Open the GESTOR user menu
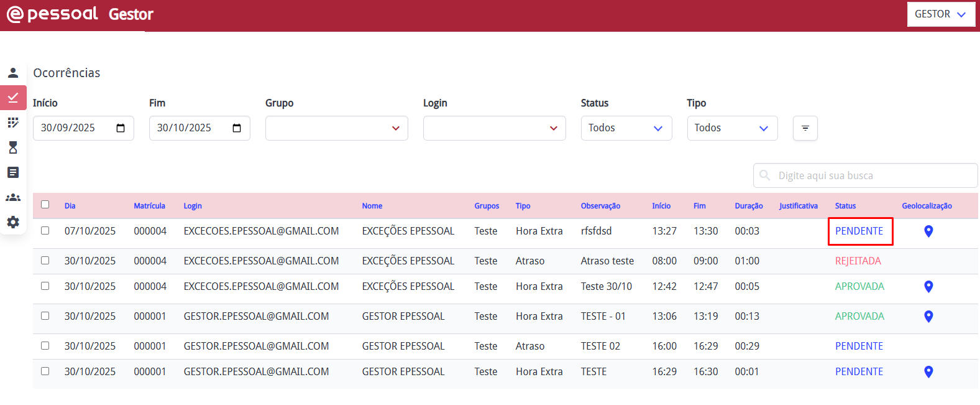980x405 pixels. pyautogui.click(x=940, y=14)
